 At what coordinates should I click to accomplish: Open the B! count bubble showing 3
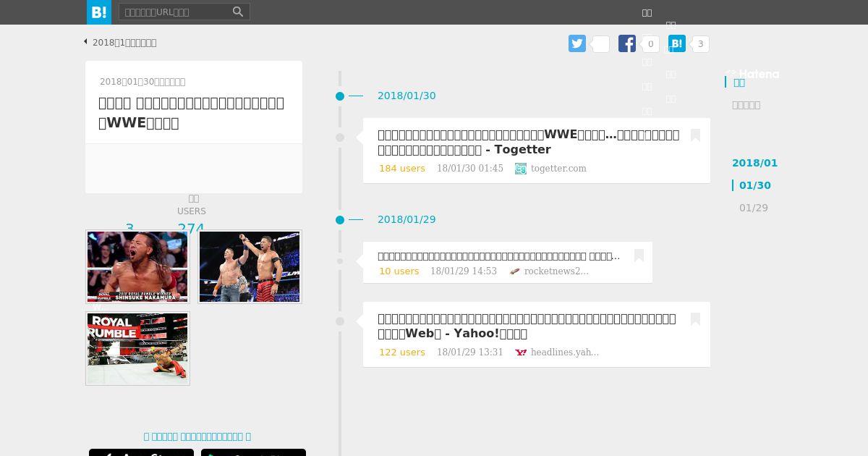tap(700, 44)
